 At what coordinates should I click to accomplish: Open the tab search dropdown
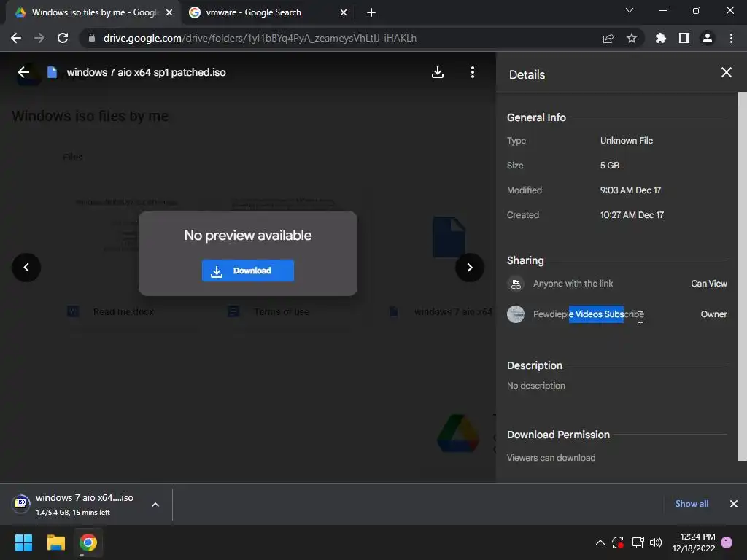coord(629,10)
